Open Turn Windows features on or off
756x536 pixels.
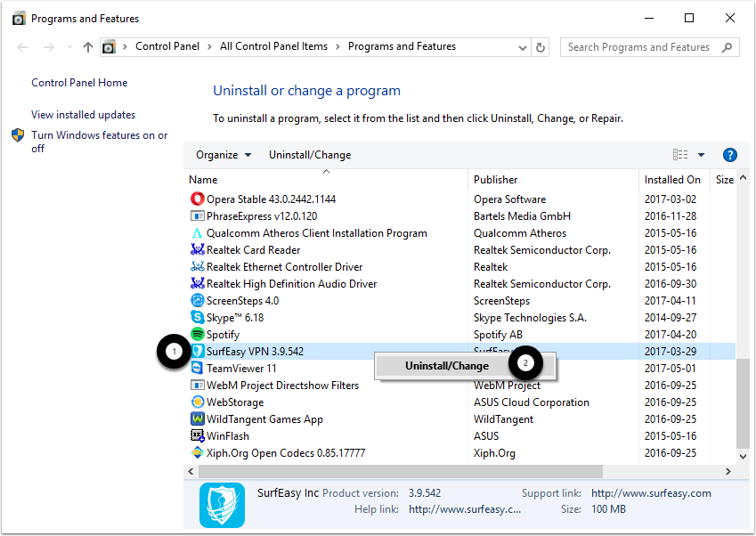point(100,142)
